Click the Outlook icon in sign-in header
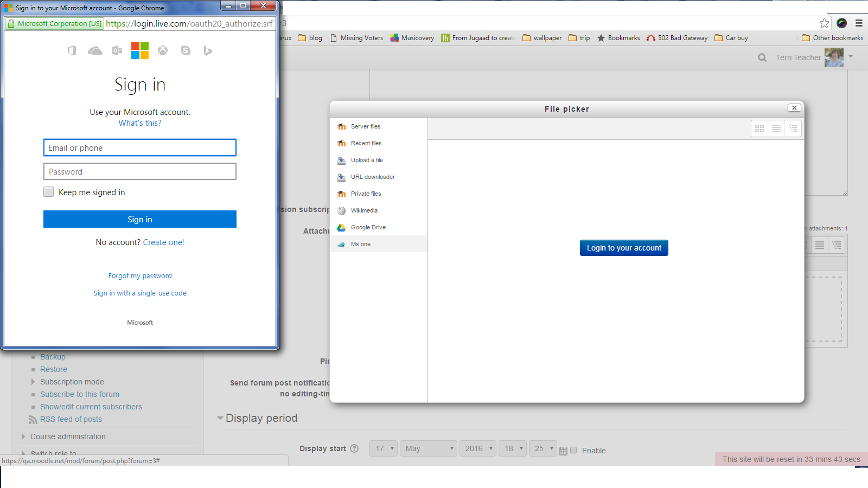The width and height of the screenshot is (868, 488). click(117, 50)
